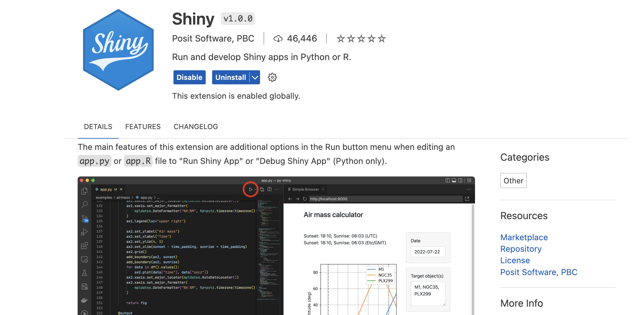Switch to the FEATURES tab
The width and height of the screenshot is (644, 315).
coord(143,127)
